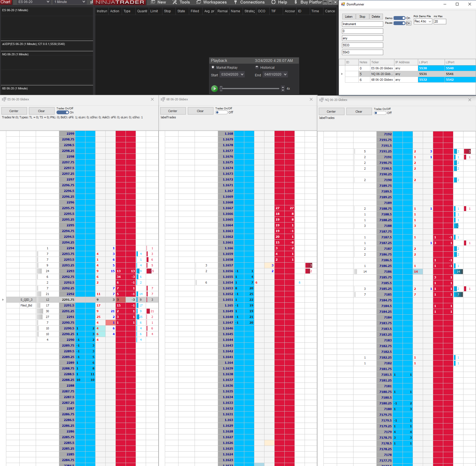Click the 5543 port input field

[362, 52]
